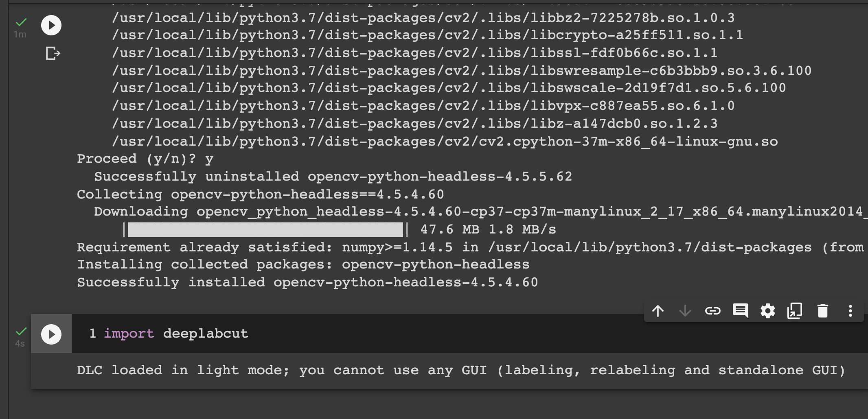This screenshot has width=868, height=419.
Task: Re-run the opencv installation cell
Action: [x=50, y=25]
